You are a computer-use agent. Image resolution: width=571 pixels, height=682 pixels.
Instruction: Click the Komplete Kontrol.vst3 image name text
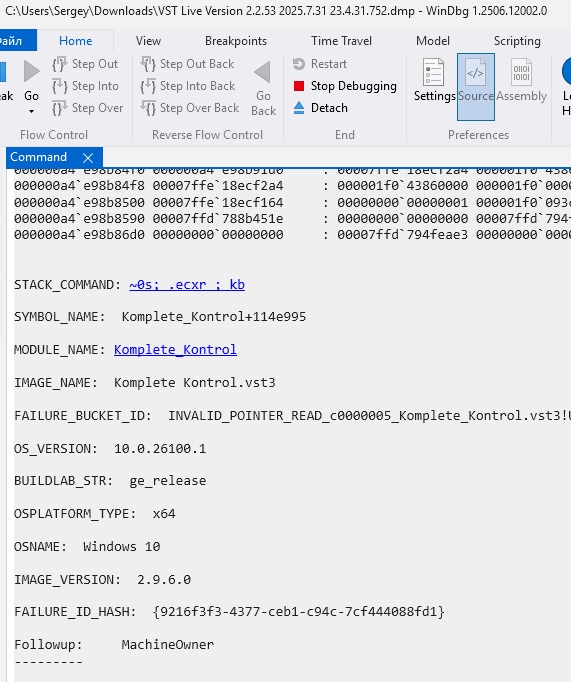click(x=194, y=383)
